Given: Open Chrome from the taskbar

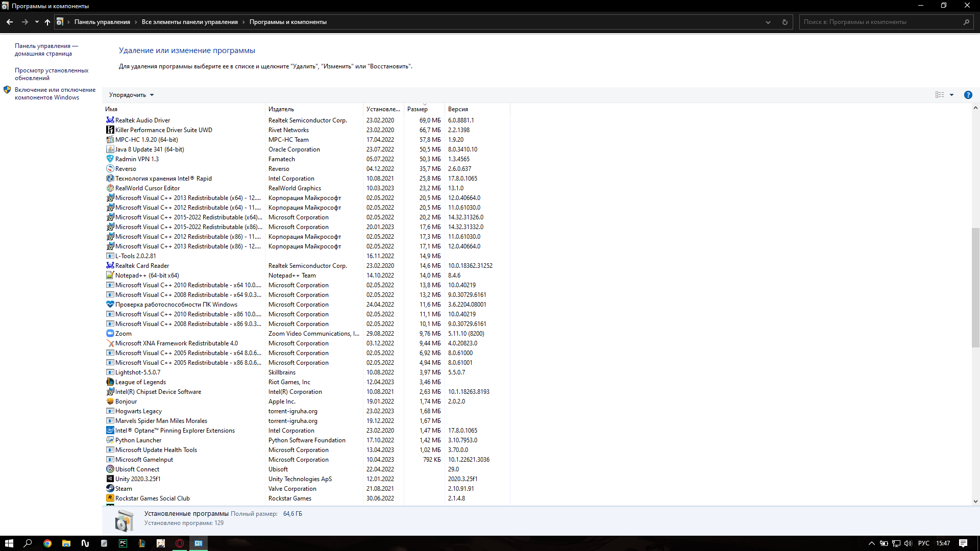Looking at the screenshot, I should pos(47,543).
